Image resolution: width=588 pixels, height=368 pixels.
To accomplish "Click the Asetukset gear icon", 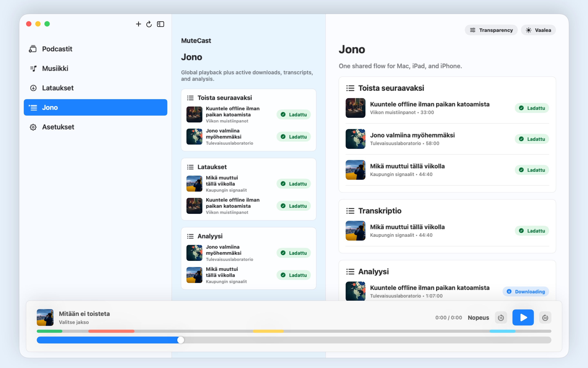I will pos(33,127).
